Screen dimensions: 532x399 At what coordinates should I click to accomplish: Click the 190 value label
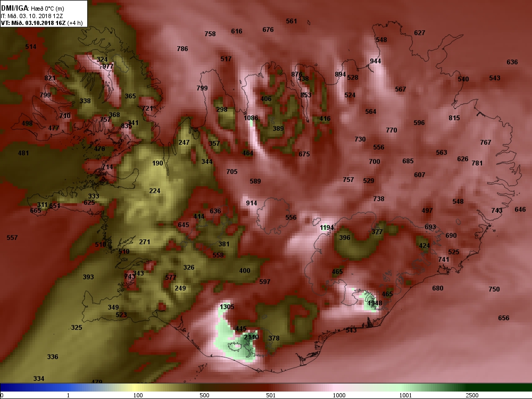pos(157,163)
